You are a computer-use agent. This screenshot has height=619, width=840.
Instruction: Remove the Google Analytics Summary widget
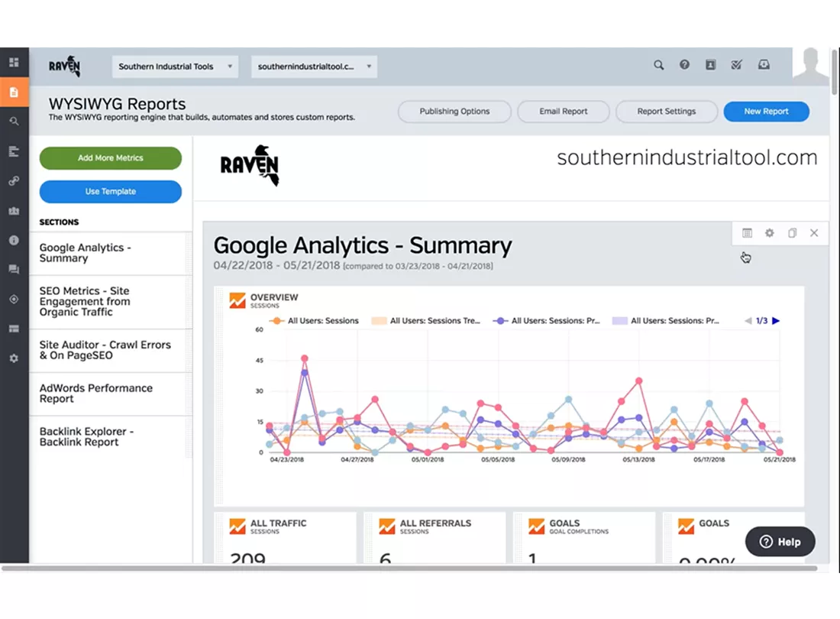(x=814, y=233)
